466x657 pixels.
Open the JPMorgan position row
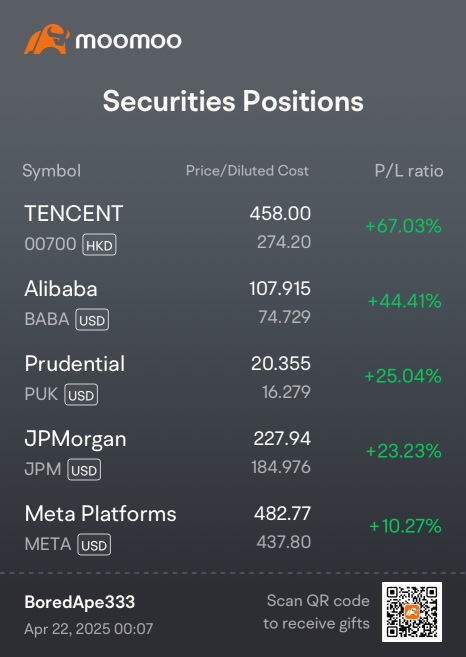coord(233,453)
